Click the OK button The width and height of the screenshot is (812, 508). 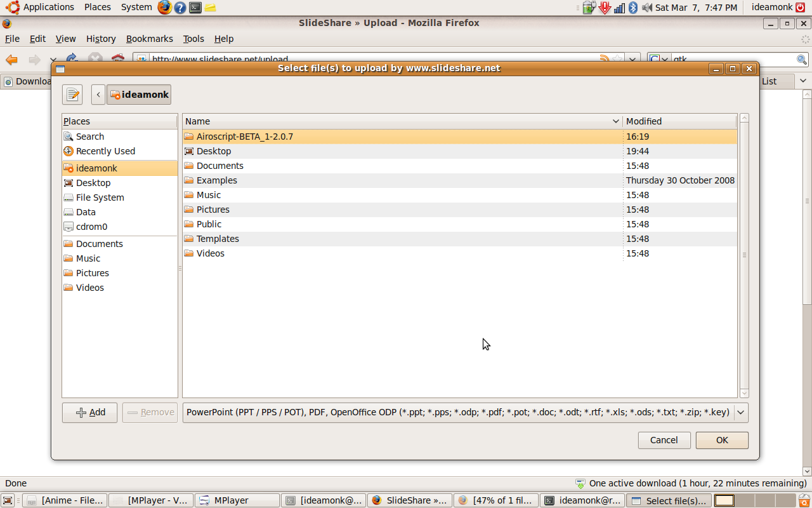[x=722, y=440]
